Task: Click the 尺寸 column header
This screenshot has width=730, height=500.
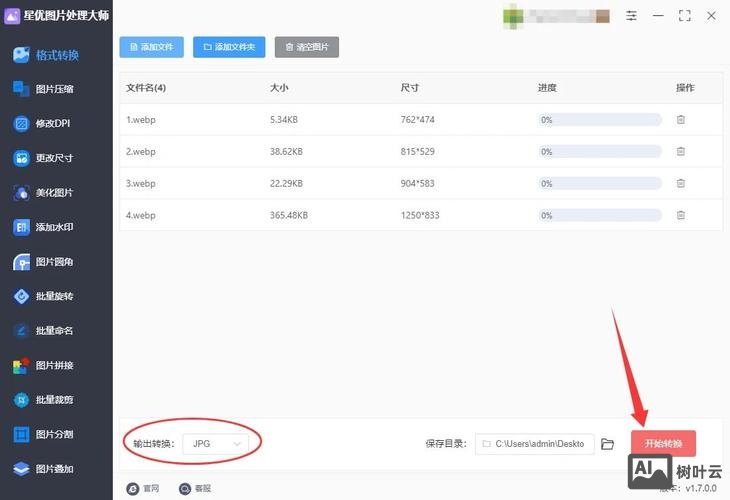Action: (410, 88)
